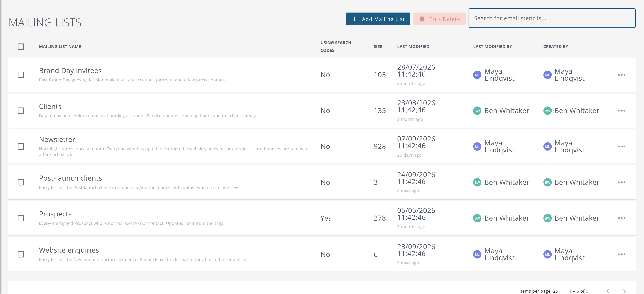Click the Yes value in Prospects row
The height and width of the screenshot is (294, 644).
(x=326, y=218)
